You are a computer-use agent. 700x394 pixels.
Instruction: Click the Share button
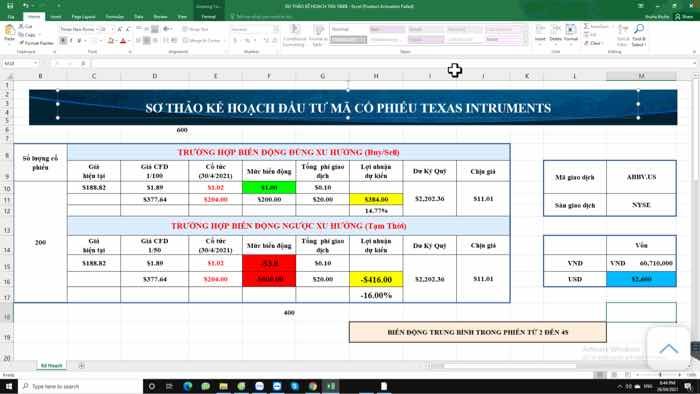click(x=684, y=17)
